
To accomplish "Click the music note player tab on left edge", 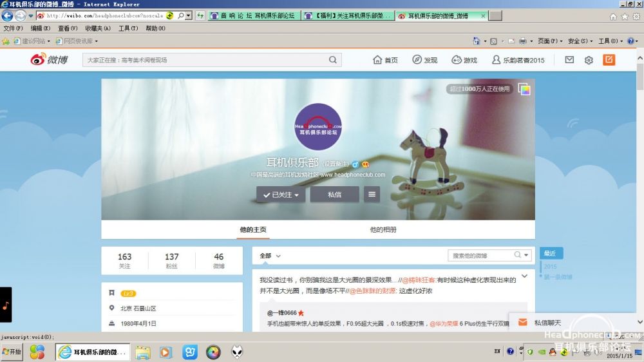I will [x=6, y=305].
